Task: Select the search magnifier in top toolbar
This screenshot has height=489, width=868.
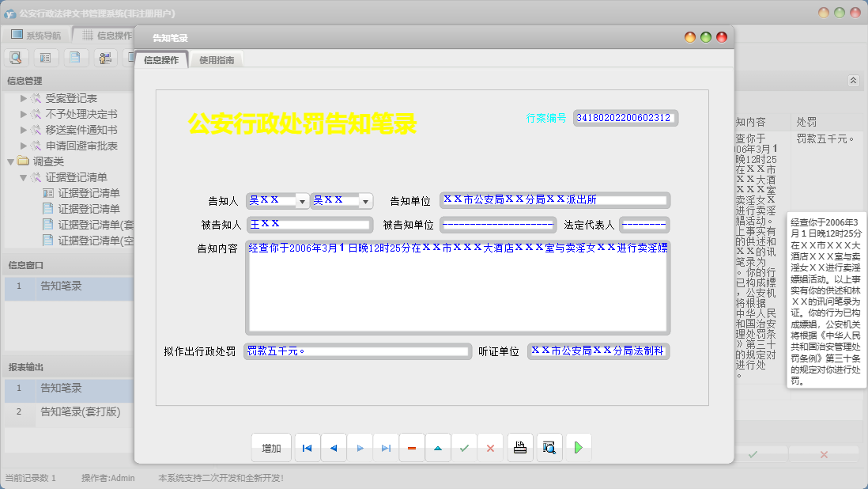Action: 16,57
